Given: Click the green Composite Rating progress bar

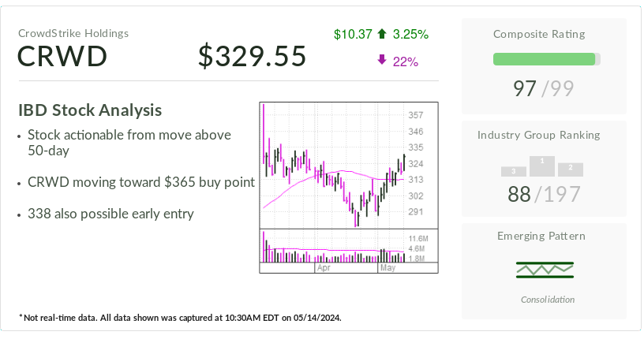Looking at the screenshot, I should coord(545,59).
